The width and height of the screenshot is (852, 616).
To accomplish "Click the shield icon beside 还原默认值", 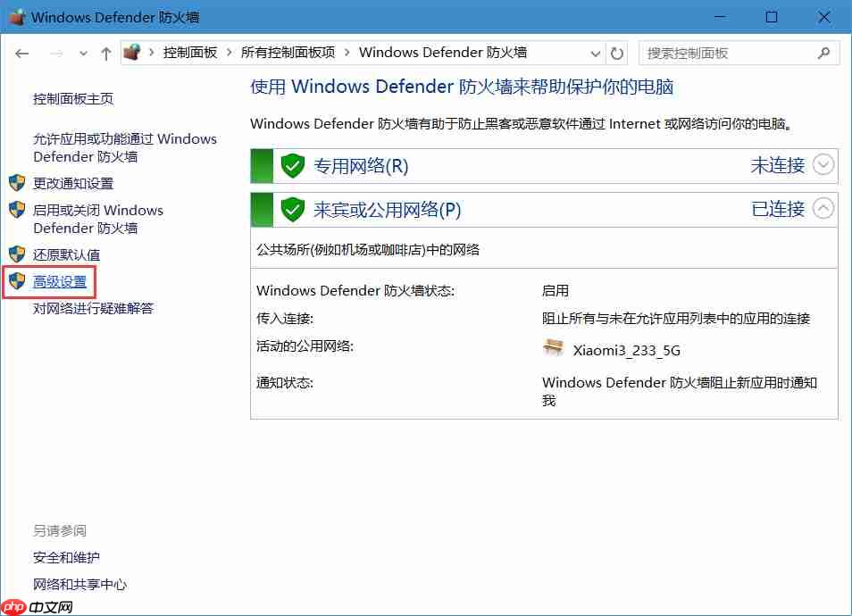I will click(15, 254).
